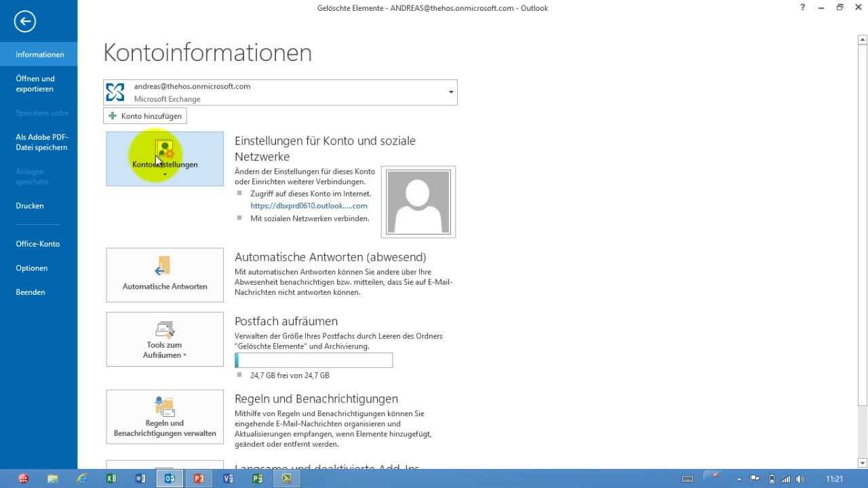Open the dbxprd0610.outlook.com web access link
Viewport: 868px width, 488px height.
pos(309,205)
